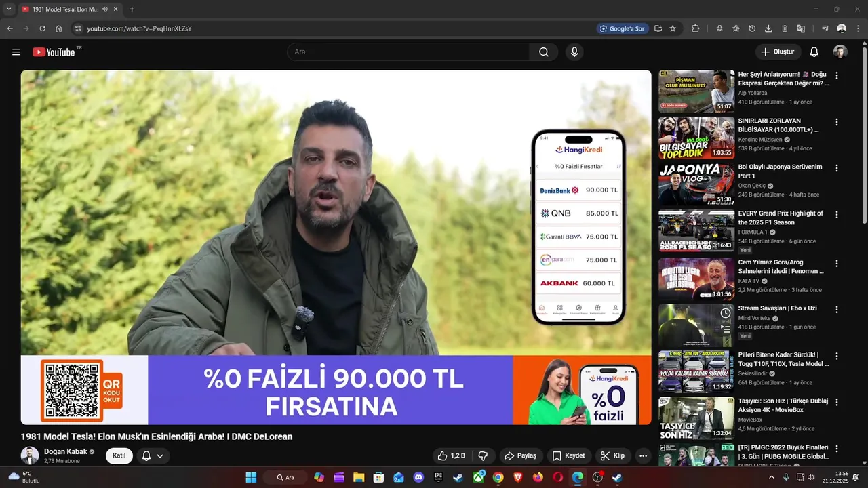Image resolution: width=868 pixels, height=488 pixels.
Task: Expand notification preferences chevron beside bell
Action: click(160, 456)
